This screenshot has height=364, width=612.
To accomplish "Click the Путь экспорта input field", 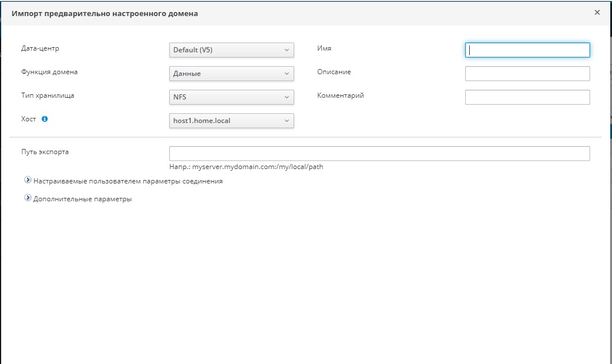I will tap(379, 154).
